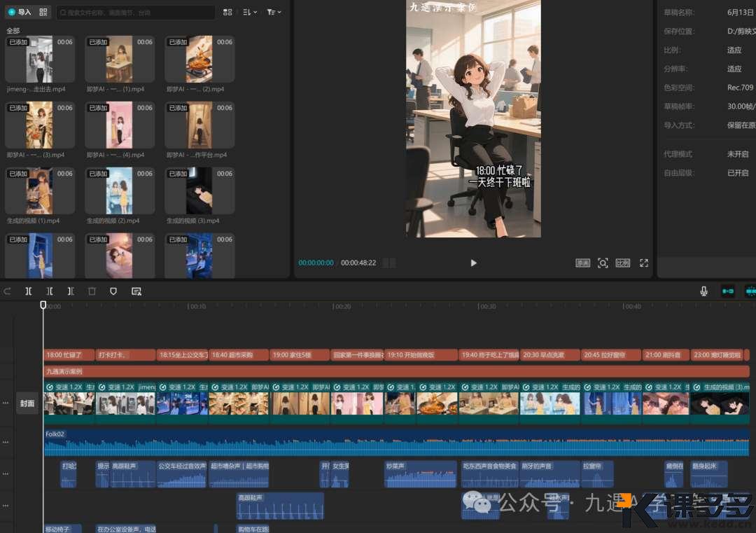Screen dimensions: 756x533
Task: Select the 刷牙的声音 audio clip
Action: (x=549, y=474)
